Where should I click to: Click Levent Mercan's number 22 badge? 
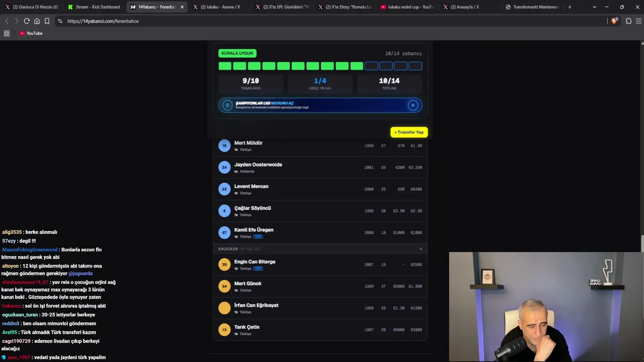tap(224, 189)
